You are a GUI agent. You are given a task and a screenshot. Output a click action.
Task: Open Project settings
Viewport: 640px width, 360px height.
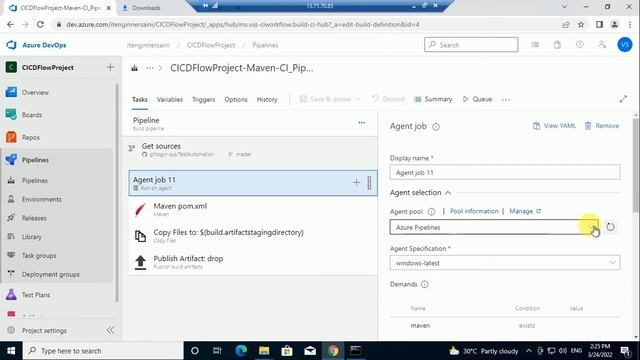(x=44, y=331)
